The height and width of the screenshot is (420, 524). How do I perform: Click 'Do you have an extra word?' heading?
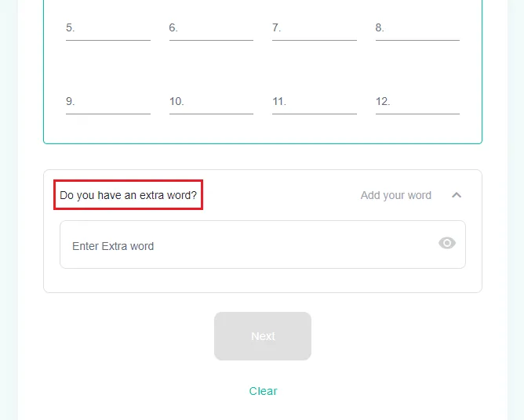[128, 195]
